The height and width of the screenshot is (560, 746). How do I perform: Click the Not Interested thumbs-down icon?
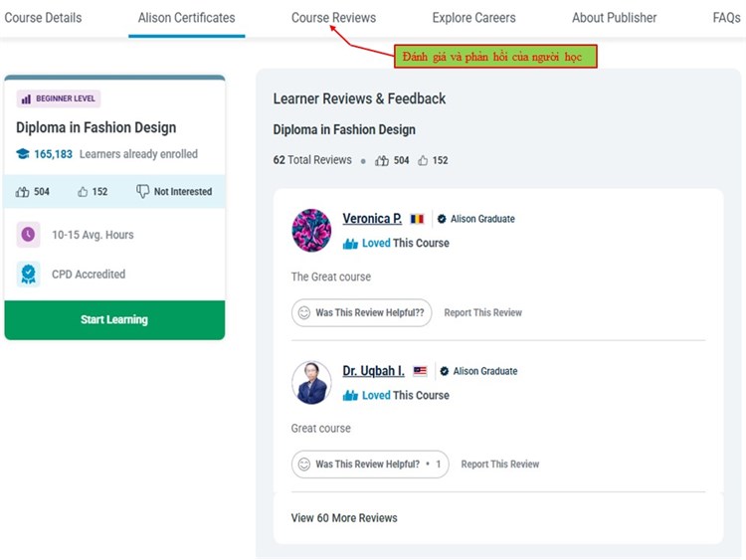click(142, 192)
